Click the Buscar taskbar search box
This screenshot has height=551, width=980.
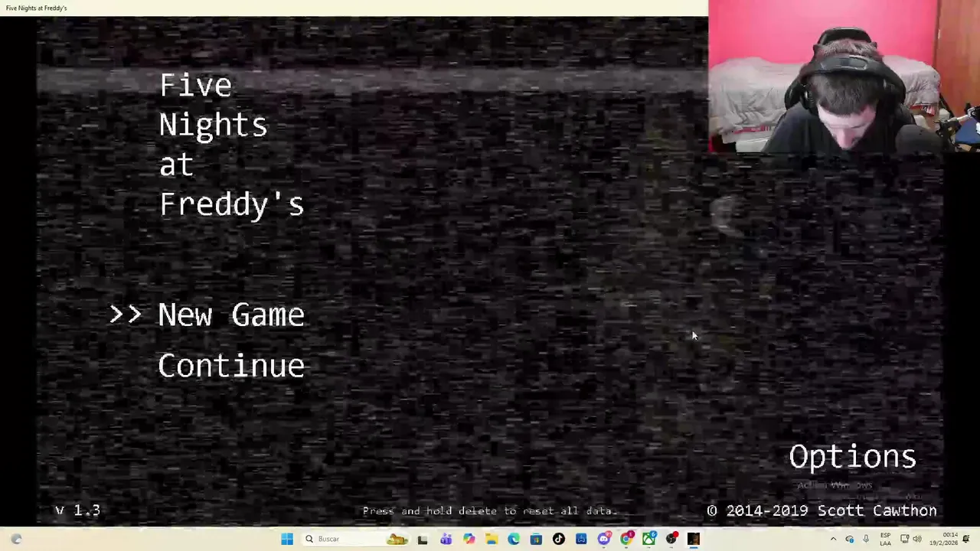(357, 539)
